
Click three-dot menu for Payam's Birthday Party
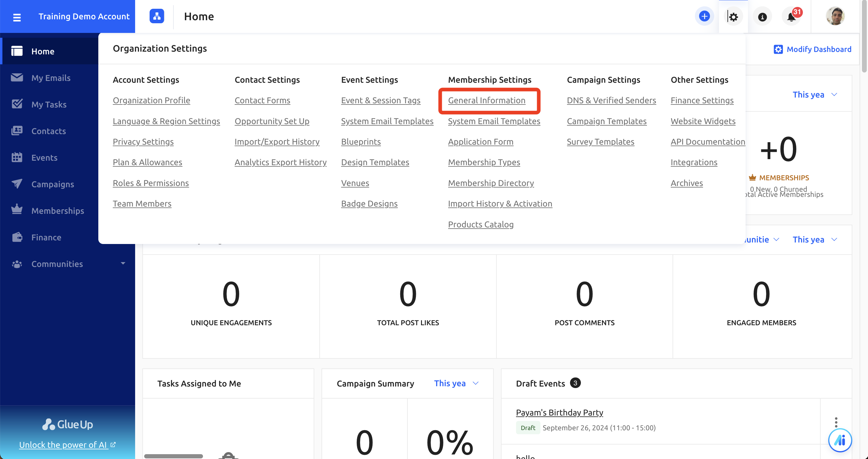click(836, 422)
